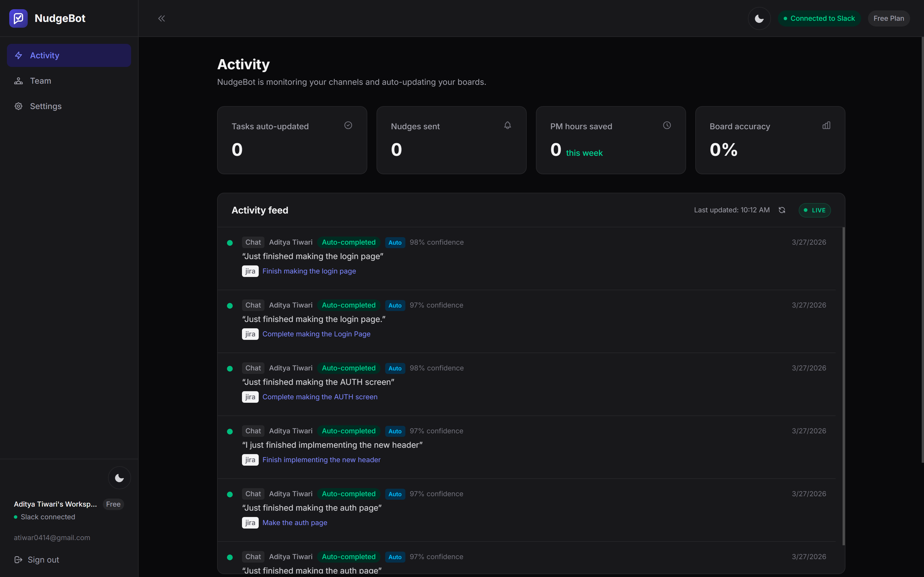
Task: Open the Jira task Complete making the Login Page
Action: pos(316,334)
